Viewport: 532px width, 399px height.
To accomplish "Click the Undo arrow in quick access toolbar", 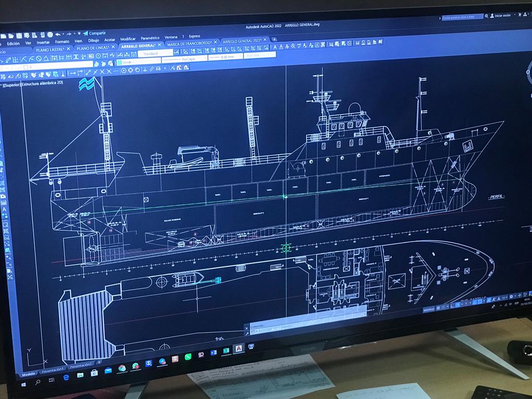I will (x=58, y=34).
